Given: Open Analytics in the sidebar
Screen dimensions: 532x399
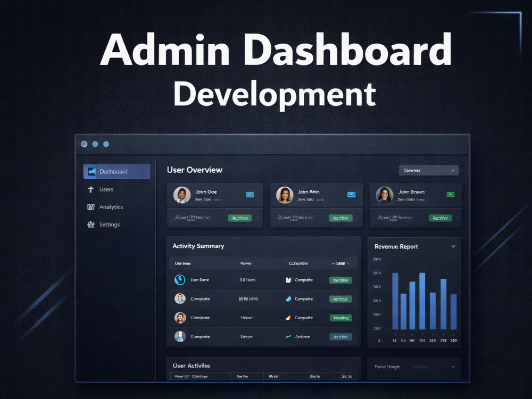Looking at the screenshot, I should [x=111, y=207].
